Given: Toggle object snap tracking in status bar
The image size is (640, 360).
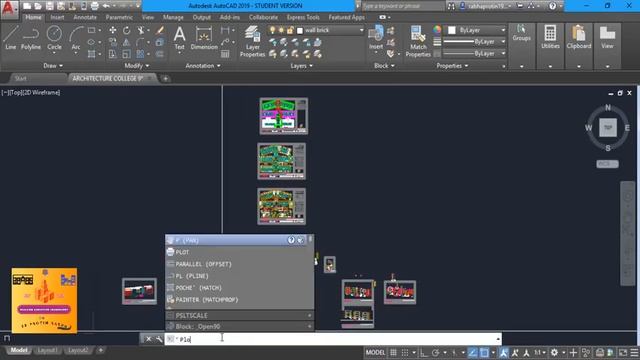Looking at the screenshot, I should click(473, 352).
